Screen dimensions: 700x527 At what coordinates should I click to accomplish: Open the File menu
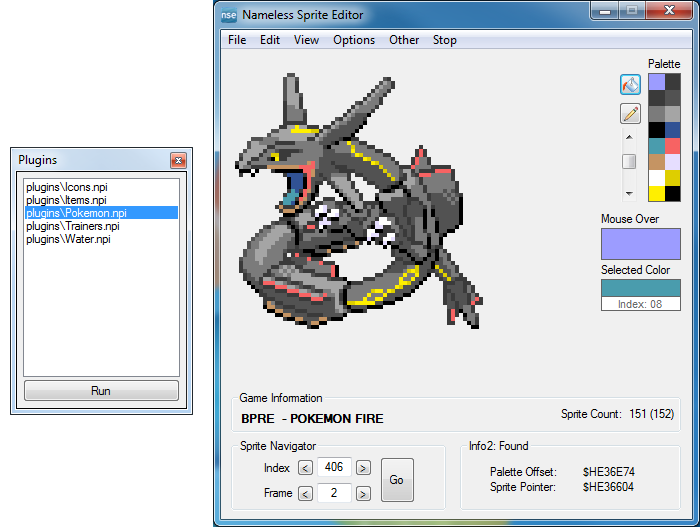[x=237, y=40]
